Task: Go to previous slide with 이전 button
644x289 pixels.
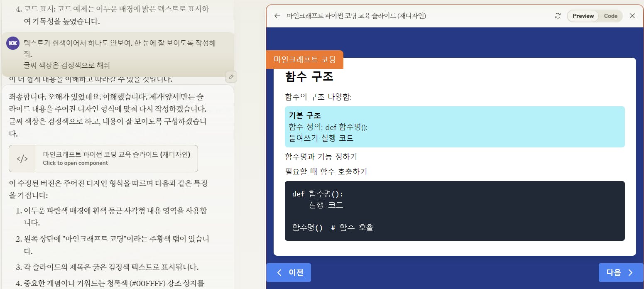Action: (289, 272)
